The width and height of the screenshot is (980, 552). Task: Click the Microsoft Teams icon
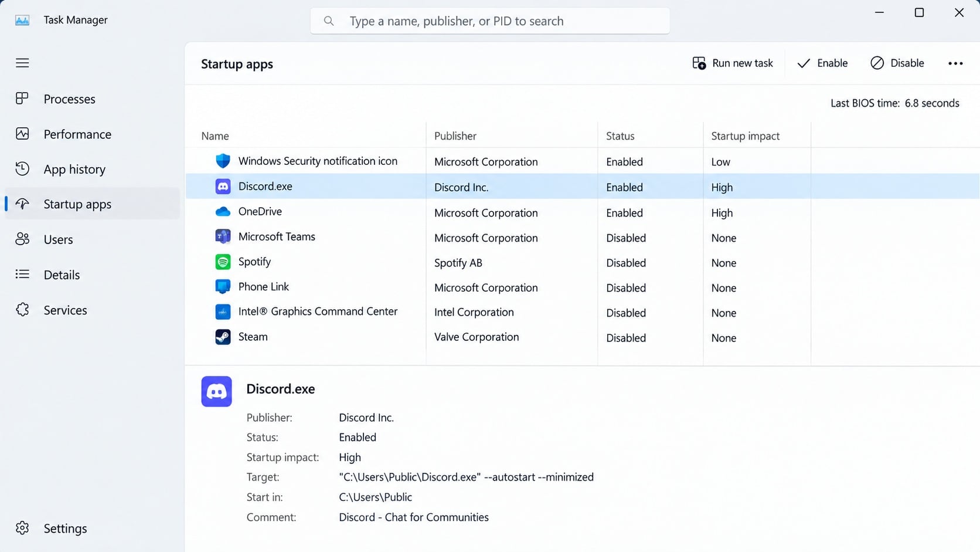click(x=223, y=236)
